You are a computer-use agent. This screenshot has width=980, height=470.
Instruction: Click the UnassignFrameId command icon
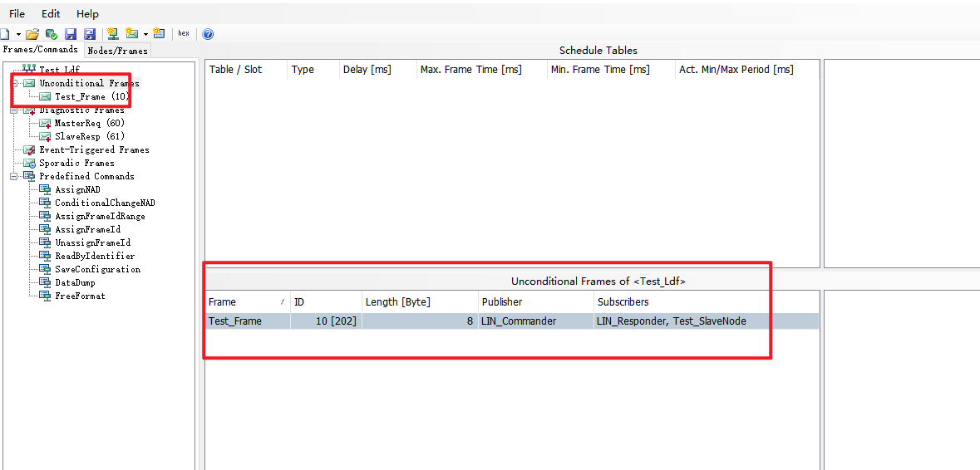(x=45, y=242)
